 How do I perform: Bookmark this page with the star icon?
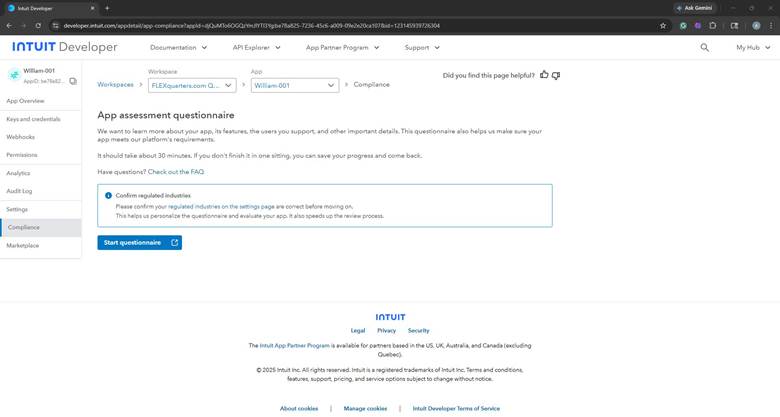663,26
